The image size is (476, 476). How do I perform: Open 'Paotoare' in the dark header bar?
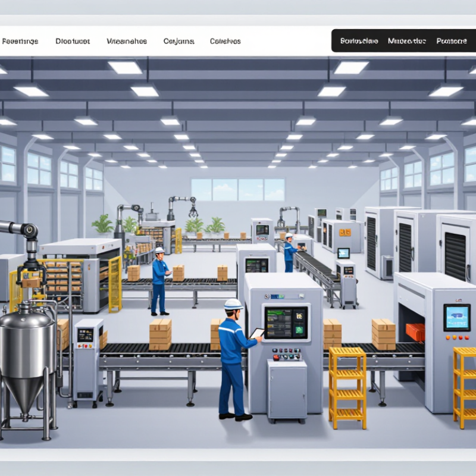(x=452, y=41)
